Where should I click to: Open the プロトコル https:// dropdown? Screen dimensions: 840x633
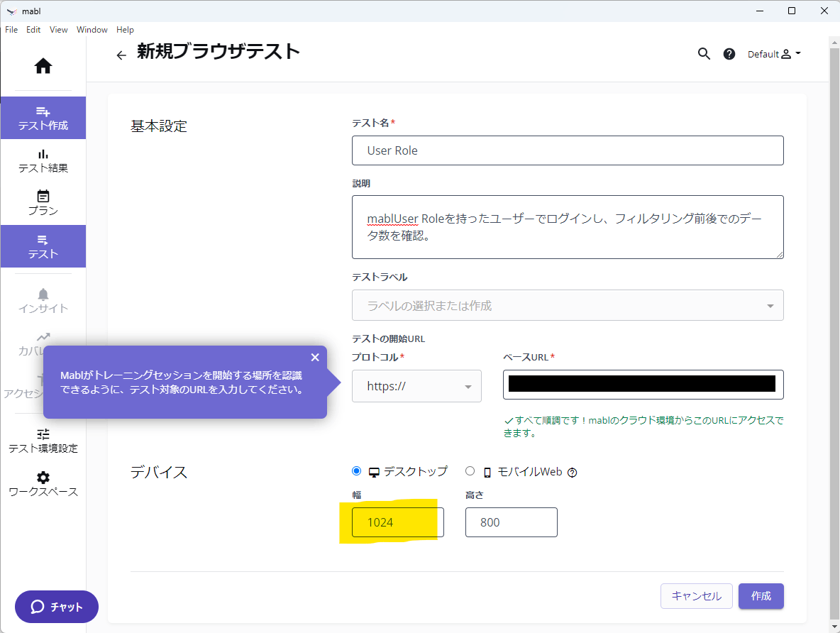click(416, 386)
